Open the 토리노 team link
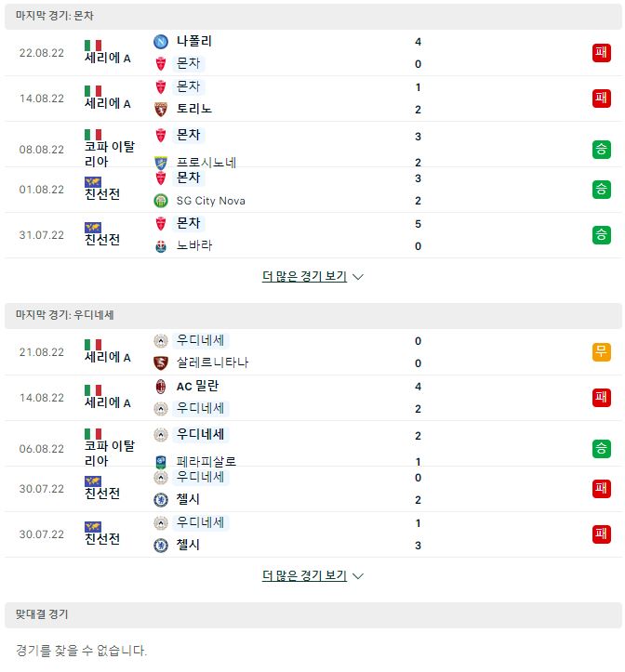This screenshot has height=672, width=625. tap(194, 109)
